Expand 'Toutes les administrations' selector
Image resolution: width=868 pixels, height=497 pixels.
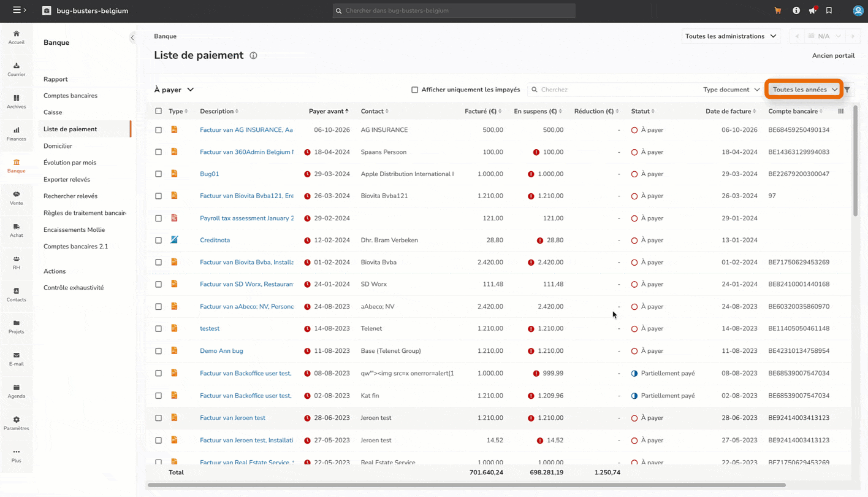pyautogui.click(x=730, y=36)
